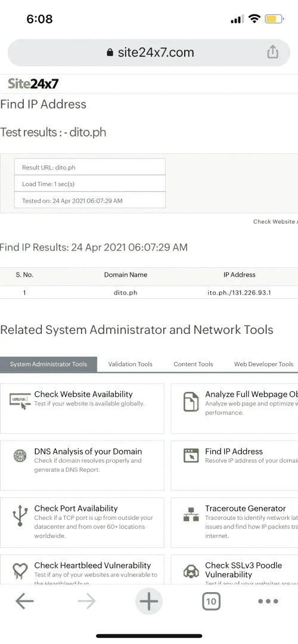Open Analyze Full Webpage tool link
The image size is (298, 644).
[252, 394]
